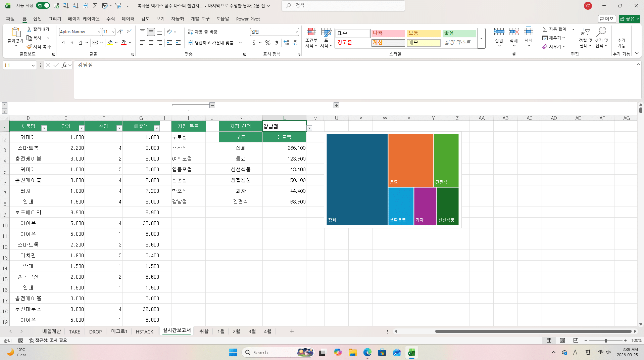Screen dimensions: 644x360
Task: Click the fill color bucket icon
Action: pos(110,43)
